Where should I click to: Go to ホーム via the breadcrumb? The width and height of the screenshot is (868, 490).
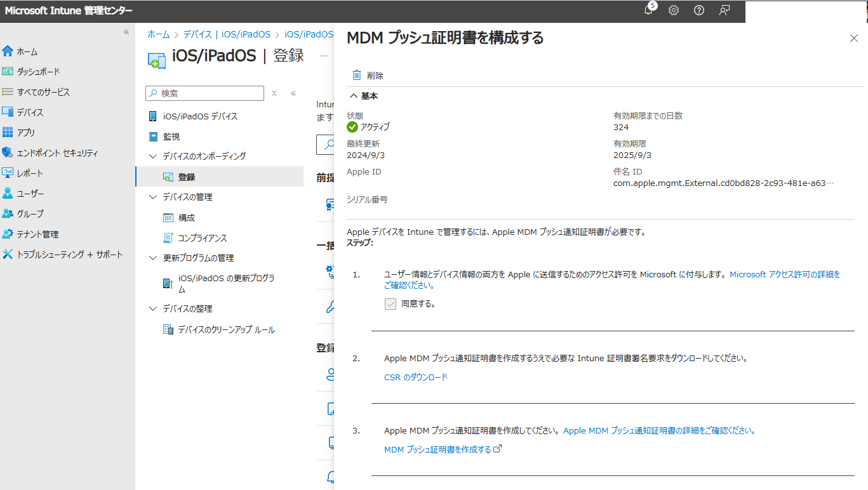(x=158, y=34)
